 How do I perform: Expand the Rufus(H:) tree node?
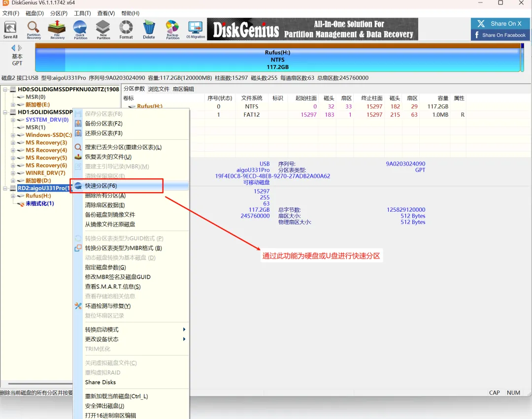click(12, 196)
